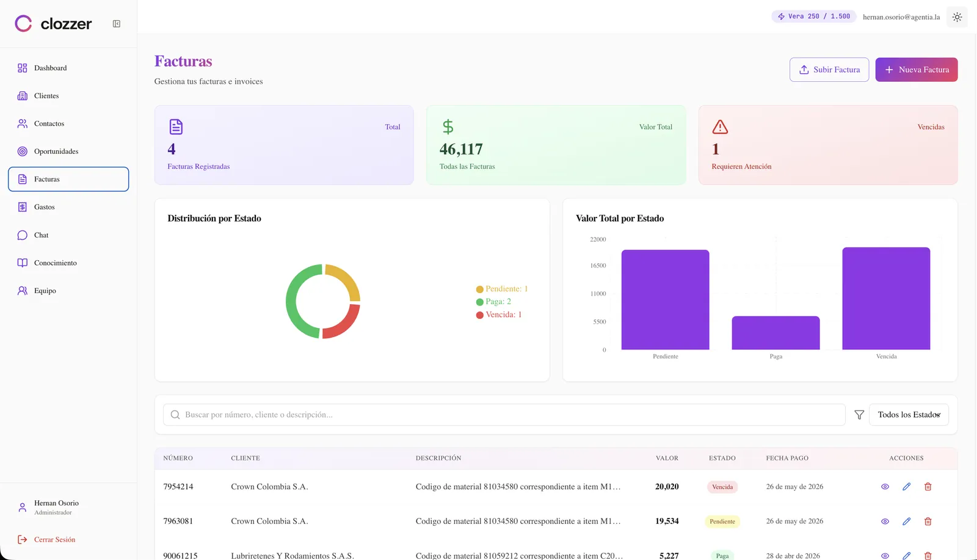
Task: Click the Pendiente status badge in table
Action: (x=722, y=522)
